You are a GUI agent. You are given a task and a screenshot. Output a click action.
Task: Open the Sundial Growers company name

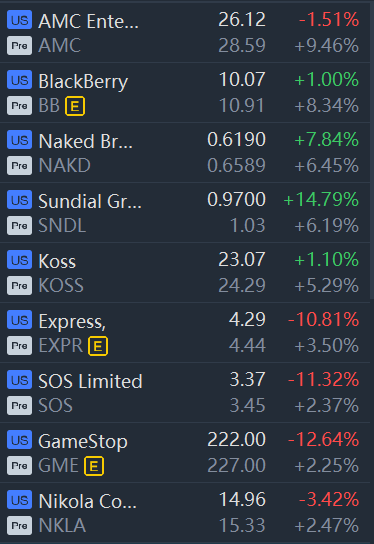[90, 201]
